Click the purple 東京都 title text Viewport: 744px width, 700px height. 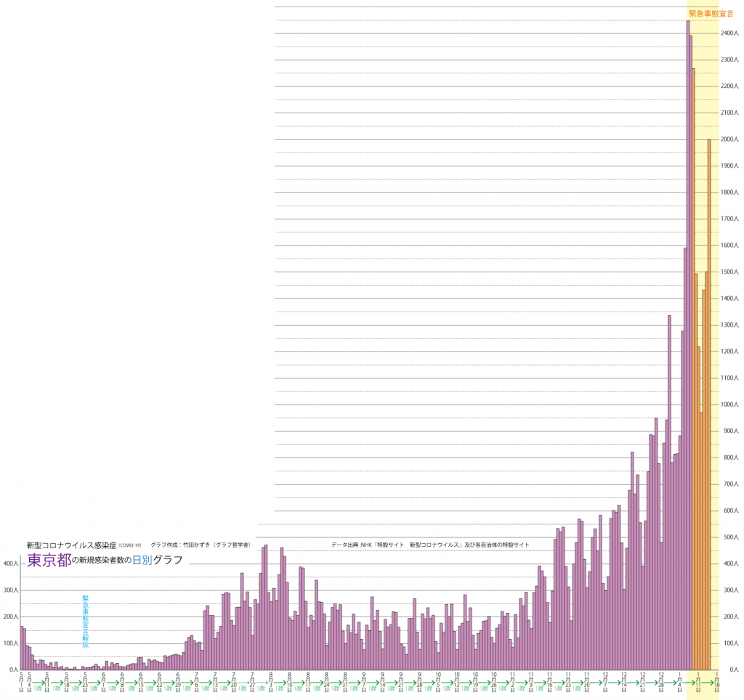pyautogui.click(x=49, y=560)
